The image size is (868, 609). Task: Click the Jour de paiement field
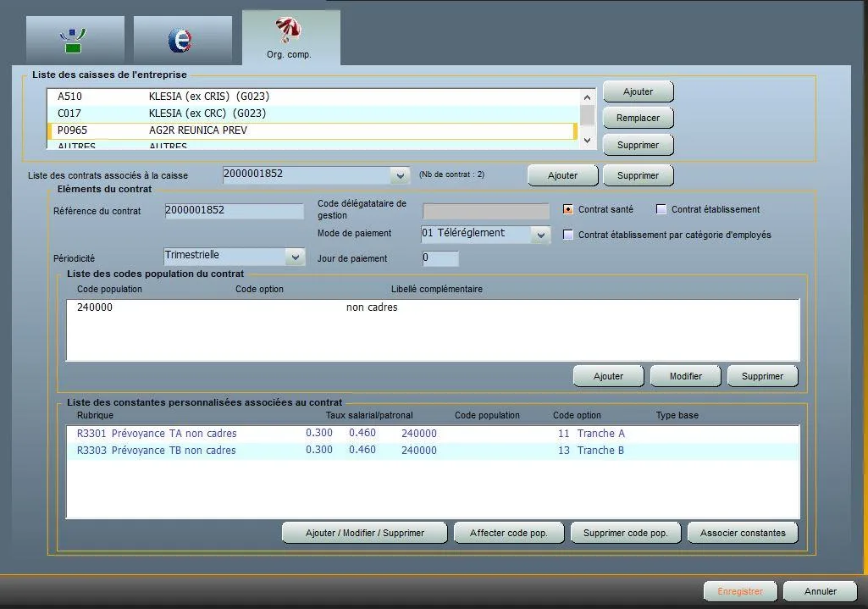pos(440,258)
